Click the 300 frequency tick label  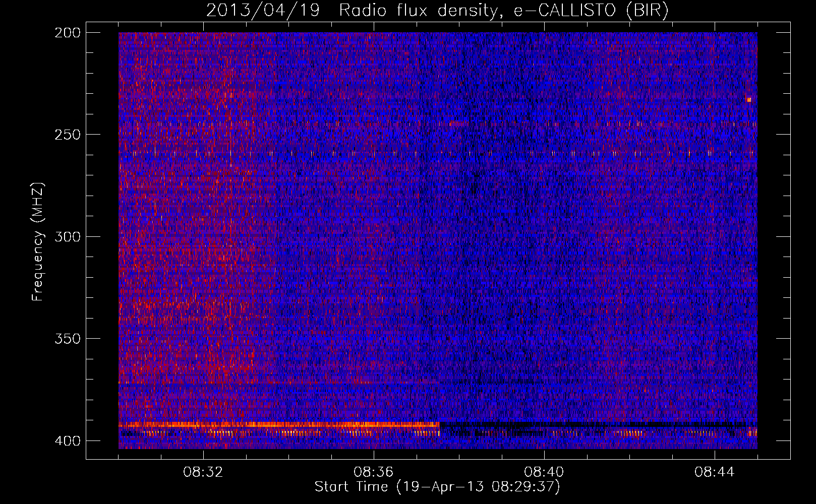[67, 237]
